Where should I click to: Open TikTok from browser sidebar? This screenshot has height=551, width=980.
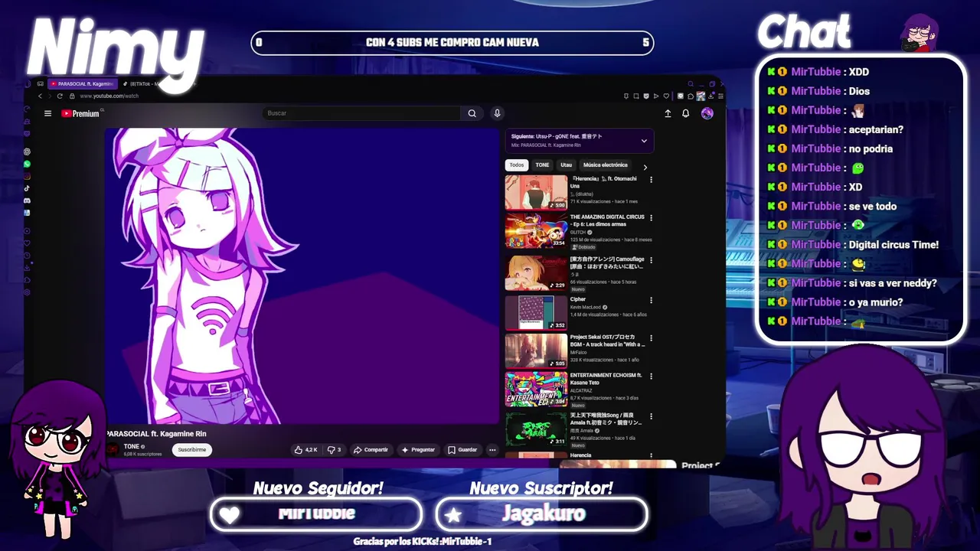pyautogui.click(x=27, y=188)
